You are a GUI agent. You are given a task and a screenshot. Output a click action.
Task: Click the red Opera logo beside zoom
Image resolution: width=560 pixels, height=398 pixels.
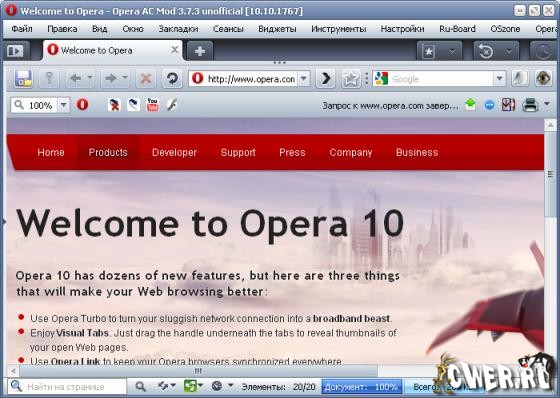point(82,105)
